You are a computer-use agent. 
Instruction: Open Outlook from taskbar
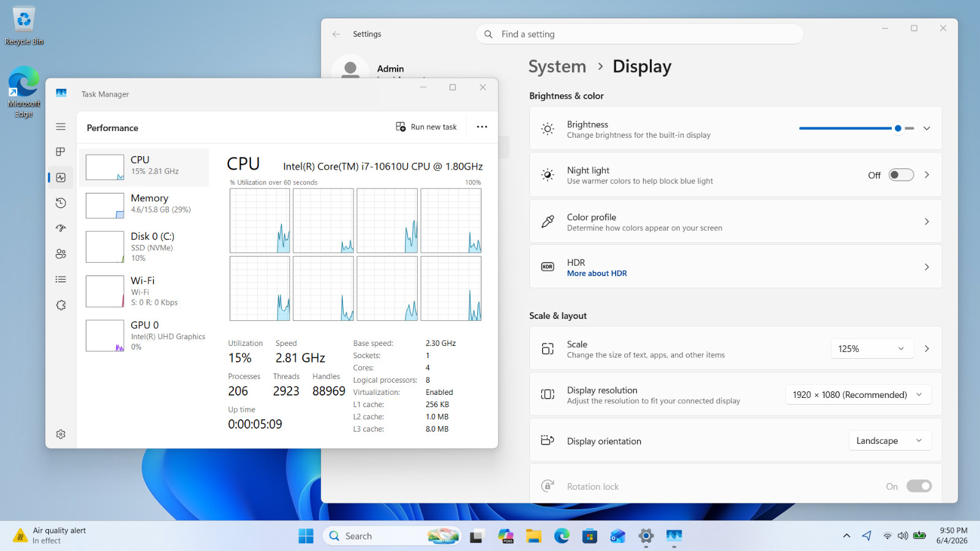pyautogui.click(x=617, y=536)
